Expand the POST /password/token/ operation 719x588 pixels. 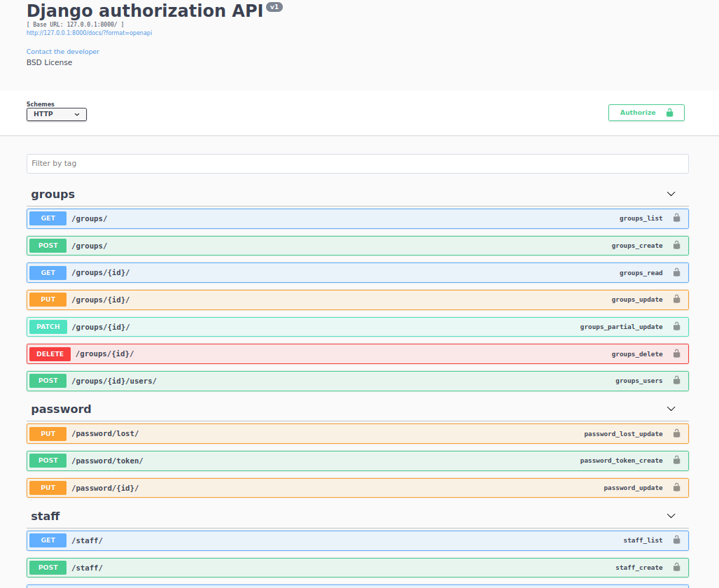(358, 461)
